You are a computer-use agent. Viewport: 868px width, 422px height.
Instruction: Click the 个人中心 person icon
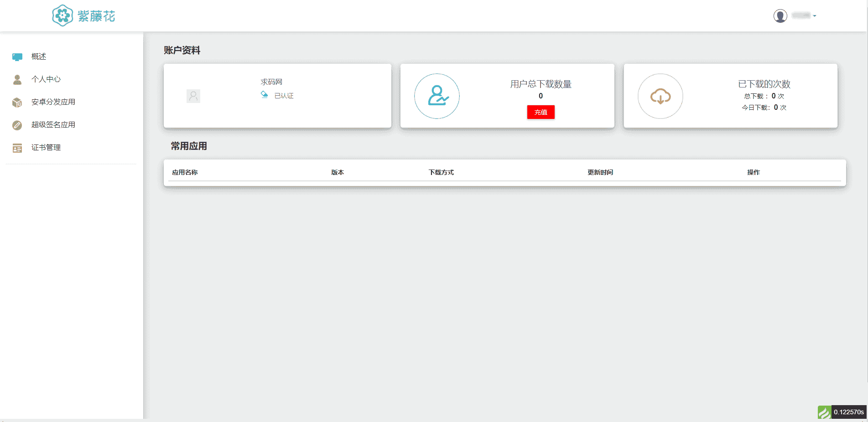[x=17, y=80]
